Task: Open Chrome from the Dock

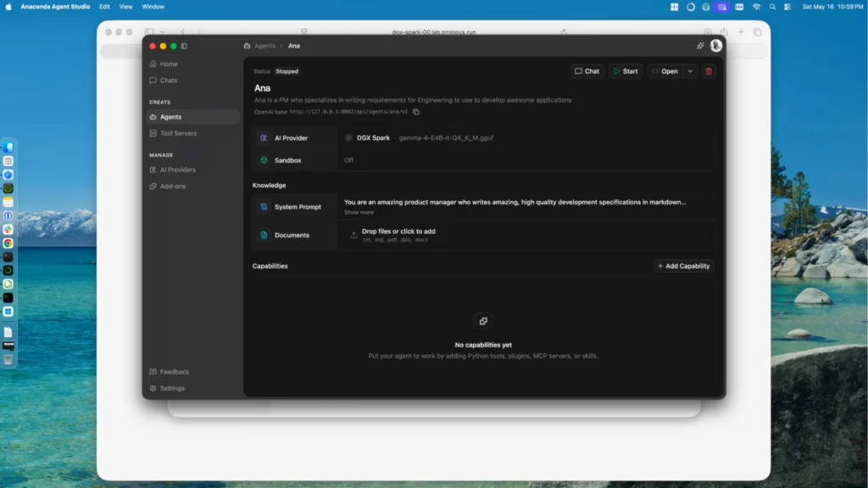Action: (8, 243)
